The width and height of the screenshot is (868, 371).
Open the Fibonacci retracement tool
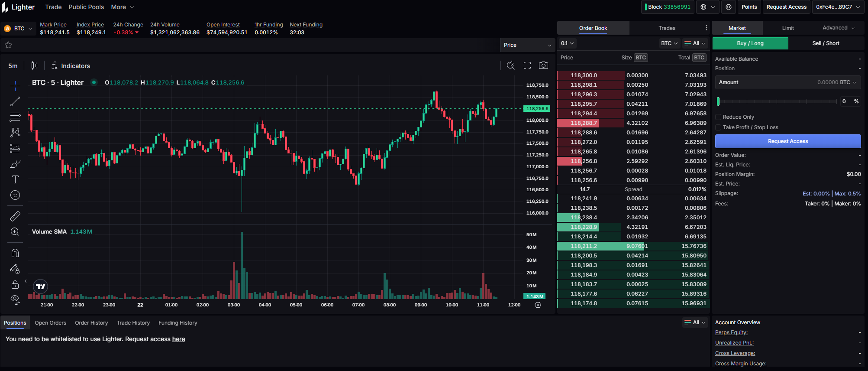pos(15,117)
